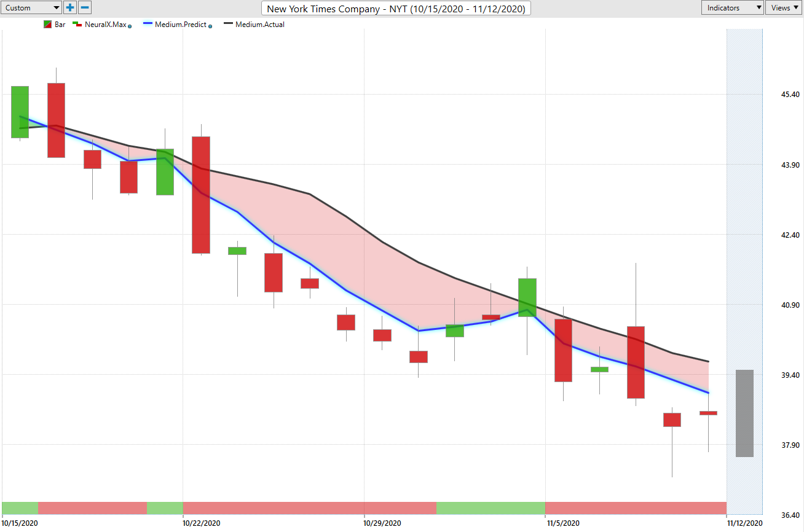This screenshot has width=804, height=532.
Task: Click the red trend strip segment after 11/5/2020
Action: click(x=636, y=508)
